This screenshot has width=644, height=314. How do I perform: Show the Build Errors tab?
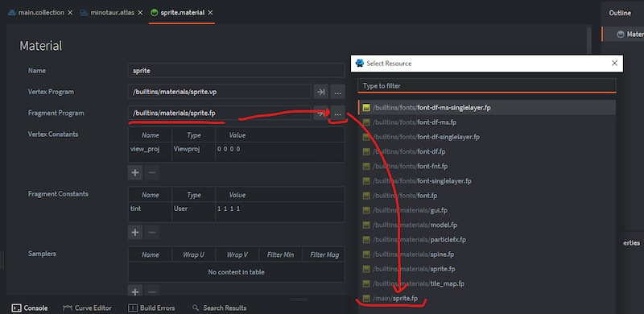point(151,308)
